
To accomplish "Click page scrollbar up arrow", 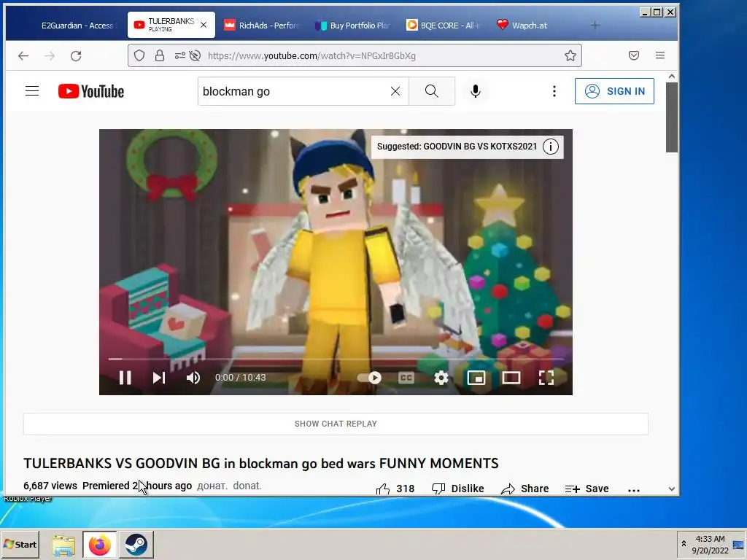I will [x=672, y=76].
